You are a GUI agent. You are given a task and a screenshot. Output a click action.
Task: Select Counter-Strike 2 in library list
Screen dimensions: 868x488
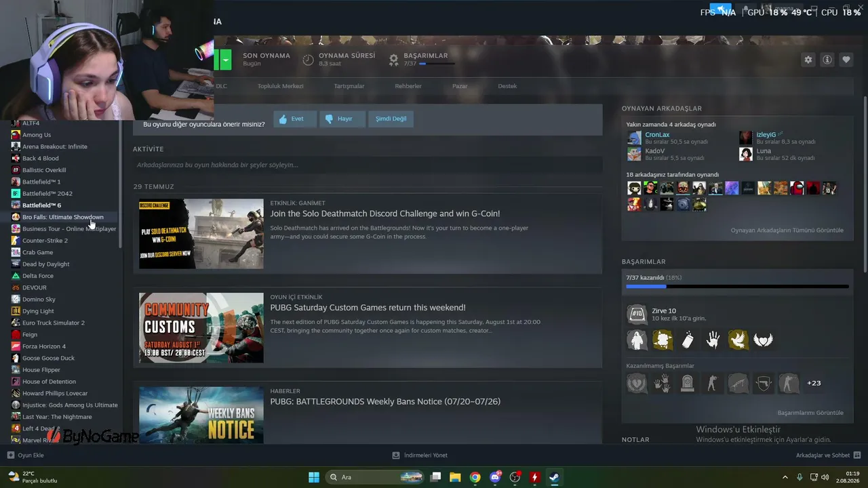[x=45, y=241]
